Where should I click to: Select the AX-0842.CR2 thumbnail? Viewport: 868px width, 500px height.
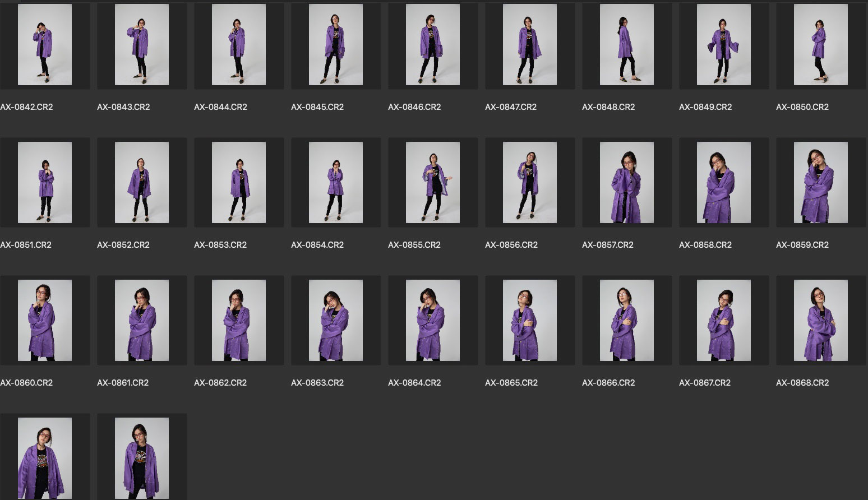point(45,45)
